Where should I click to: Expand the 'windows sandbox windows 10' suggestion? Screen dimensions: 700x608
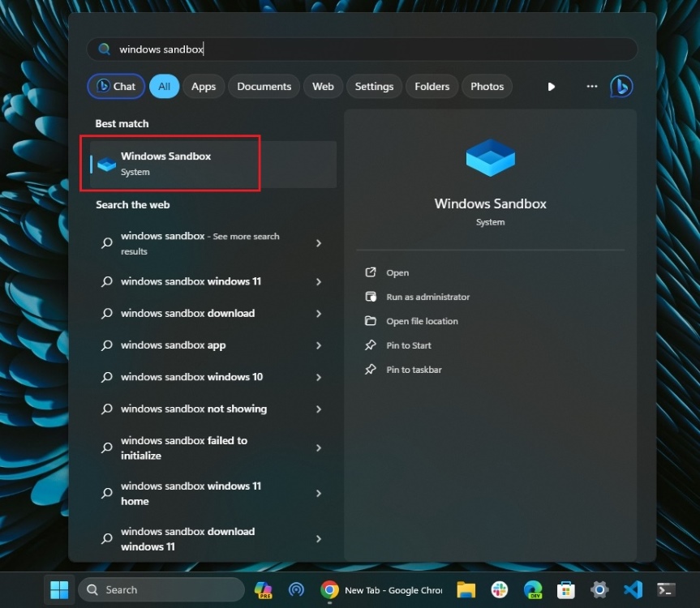318,377
